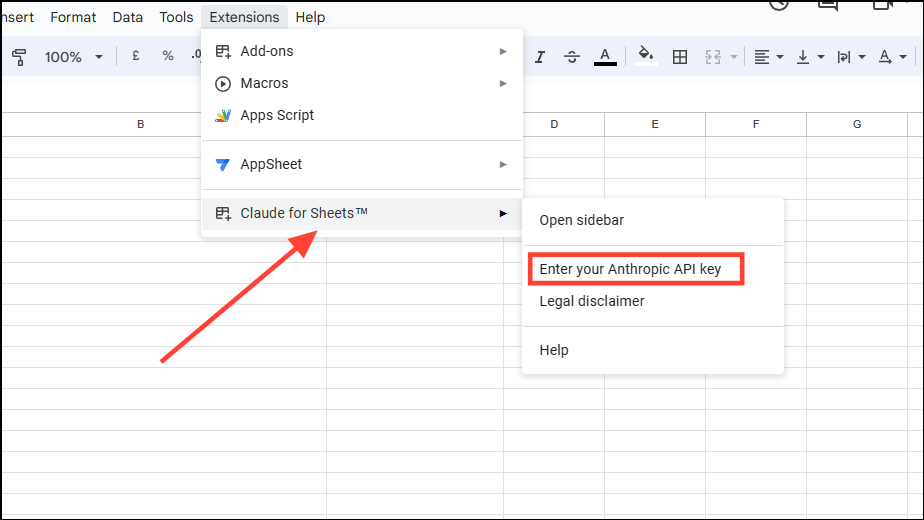The height and width of the screenshot is (520, 924).
Task: Click the merge cells icon
Action: (x=712, y=57)
